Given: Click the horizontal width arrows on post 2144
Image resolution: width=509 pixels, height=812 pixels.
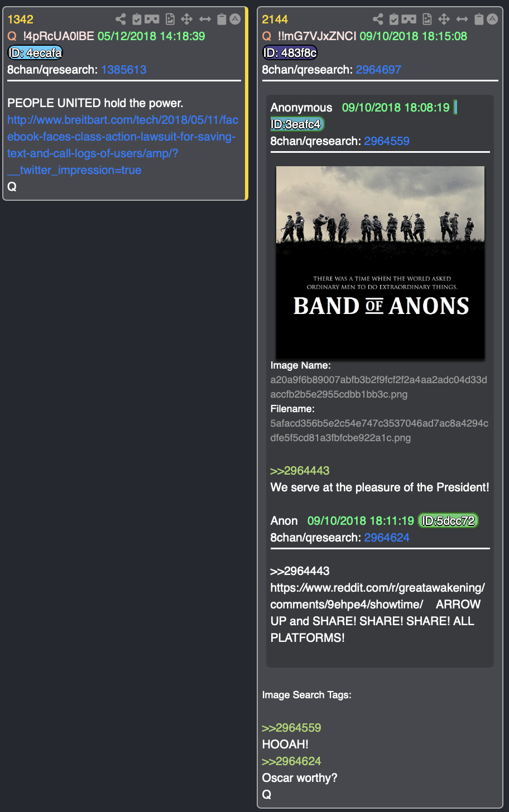Looking at the screenshot, I should [x=462, y=19].
